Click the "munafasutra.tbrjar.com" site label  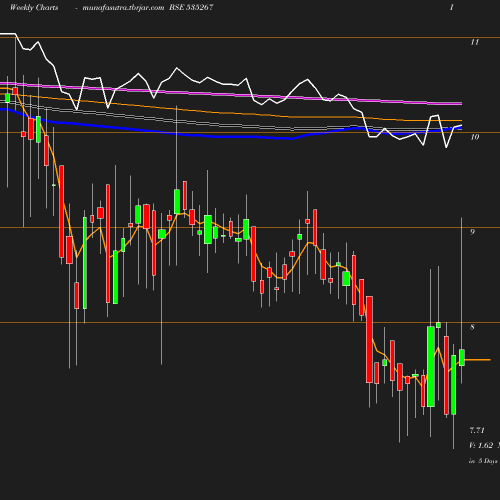(123, 8)
